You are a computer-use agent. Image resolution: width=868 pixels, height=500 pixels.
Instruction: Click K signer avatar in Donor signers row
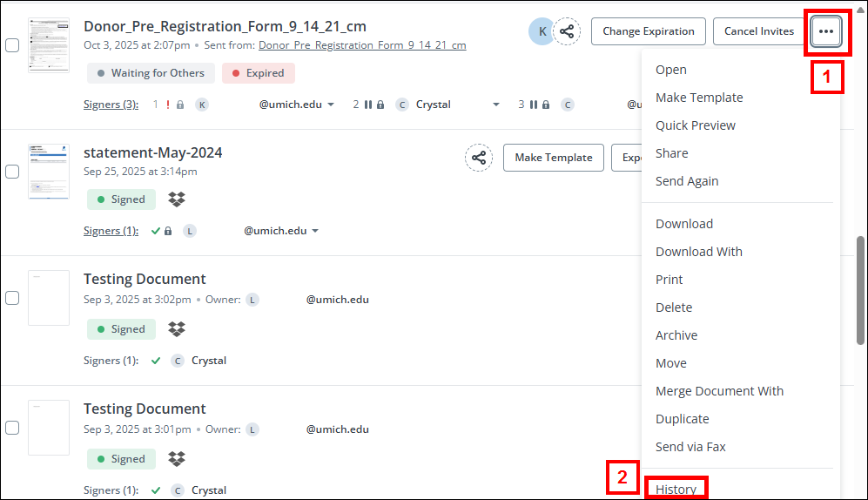[202, 105]
